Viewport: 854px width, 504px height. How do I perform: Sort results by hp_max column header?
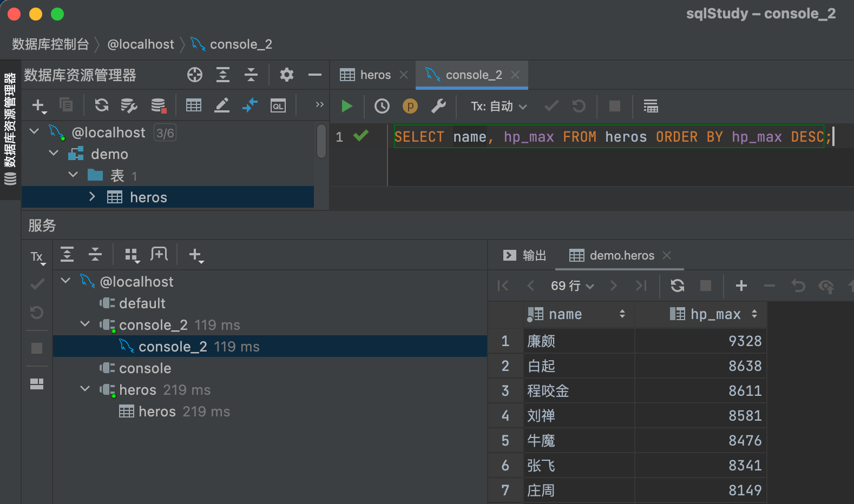click(701, 314)
